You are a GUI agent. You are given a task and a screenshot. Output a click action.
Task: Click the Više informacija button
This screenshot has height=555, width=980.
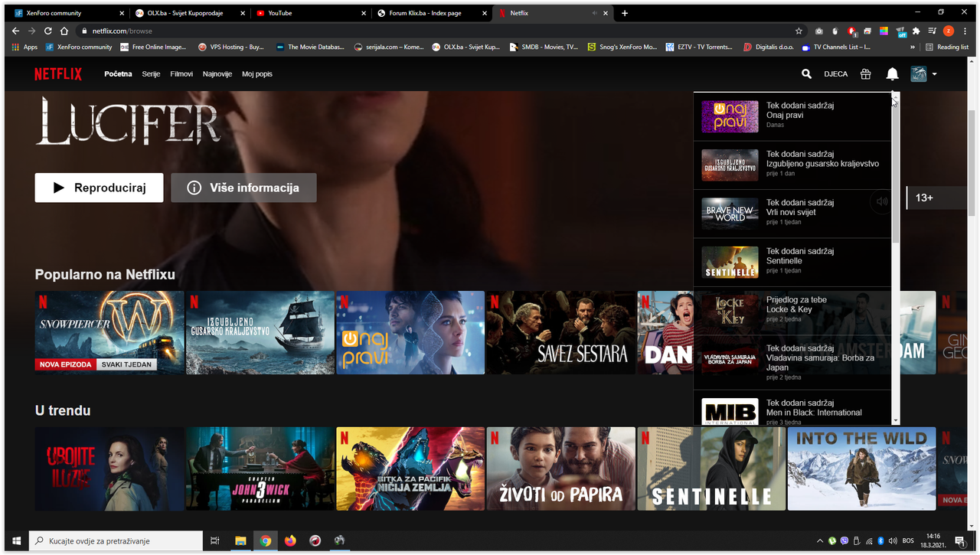pyautogui.click(x=243, y=188)
